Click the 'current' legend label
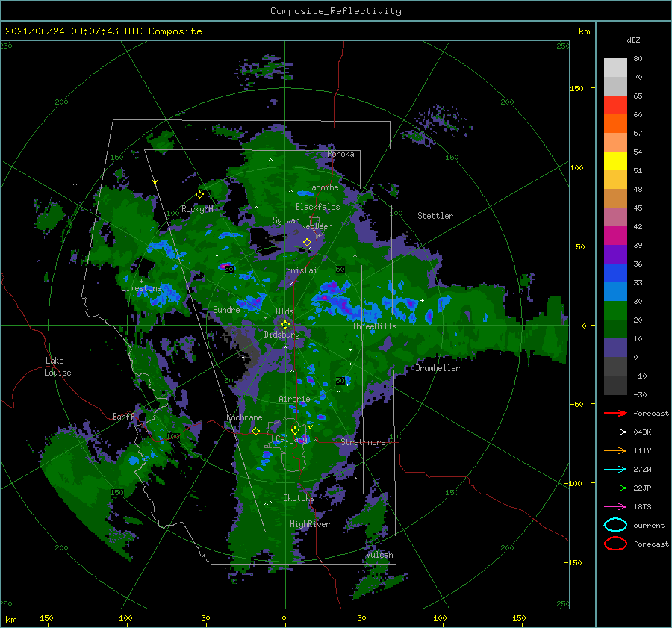 [649, 526]
